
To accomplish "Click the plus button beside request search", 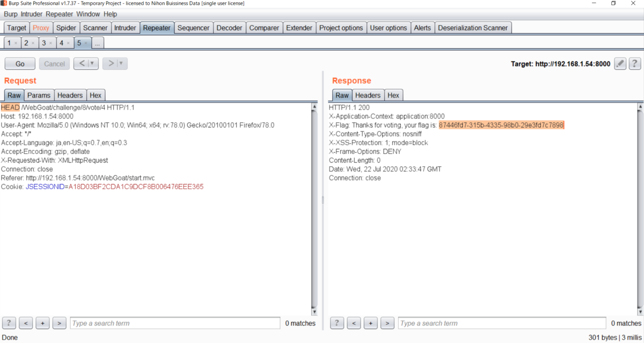I will tap(43, 323).
